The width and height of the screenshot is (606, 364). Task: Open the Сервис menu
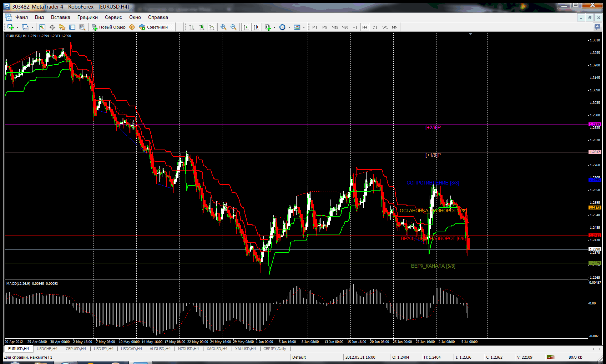[x=113, y=17]
